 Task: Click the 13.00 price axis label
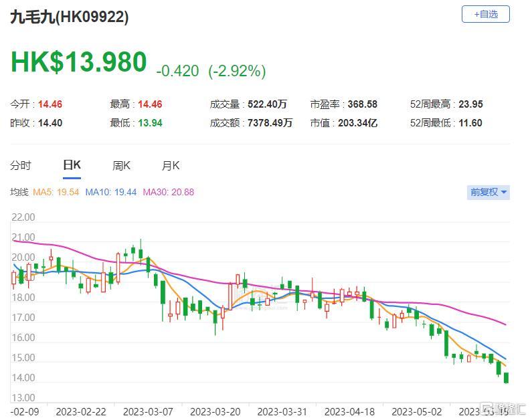coord(23,398)
